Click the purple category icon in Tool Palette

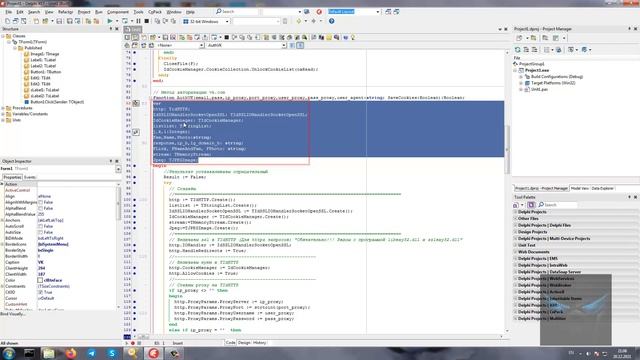pyautogui.click(x=531, y=205)
